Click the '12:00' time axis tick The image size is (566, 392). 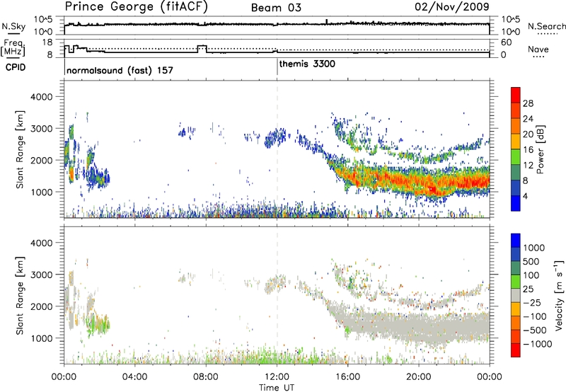(277, 377)
